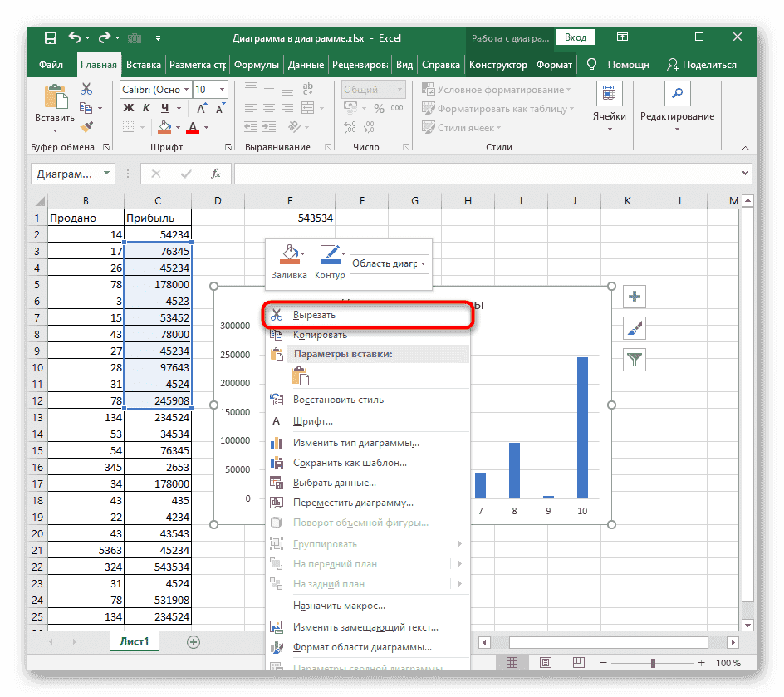Click the insert function fx icon

click(216, 174)
